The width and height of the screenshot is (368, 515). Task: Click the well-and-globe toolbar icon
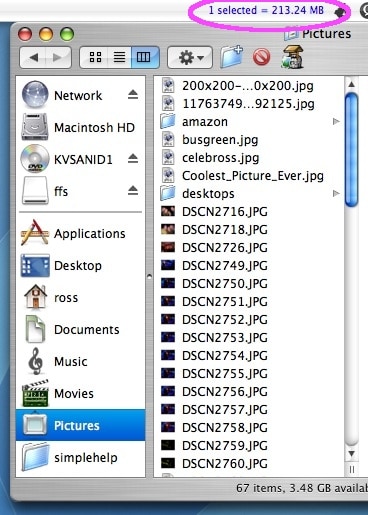pyautogui.click(x=292, y=57)
